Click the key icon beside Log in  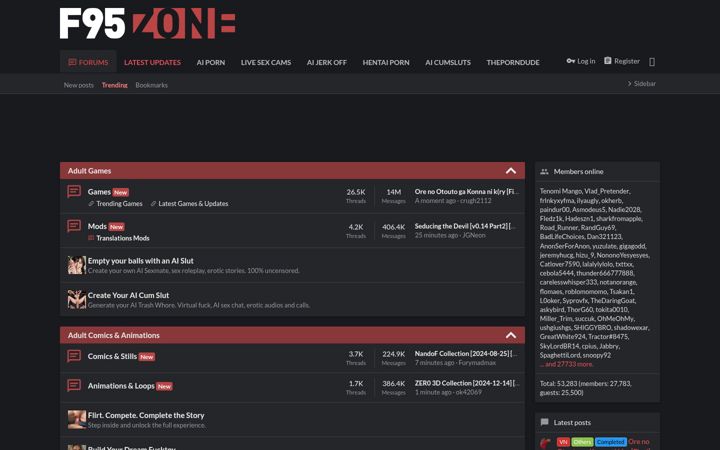coord(570,61)
